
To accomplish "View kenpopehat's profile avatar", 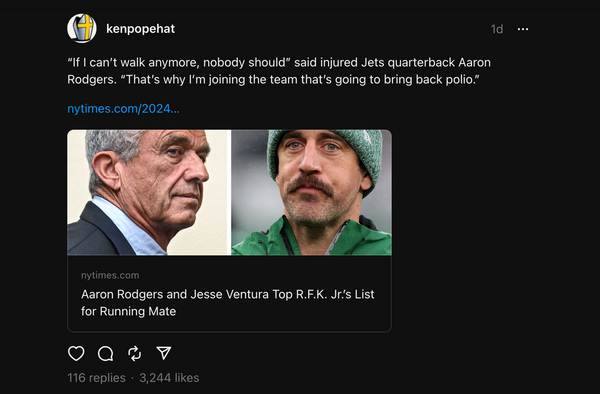I will pos(82,28).
